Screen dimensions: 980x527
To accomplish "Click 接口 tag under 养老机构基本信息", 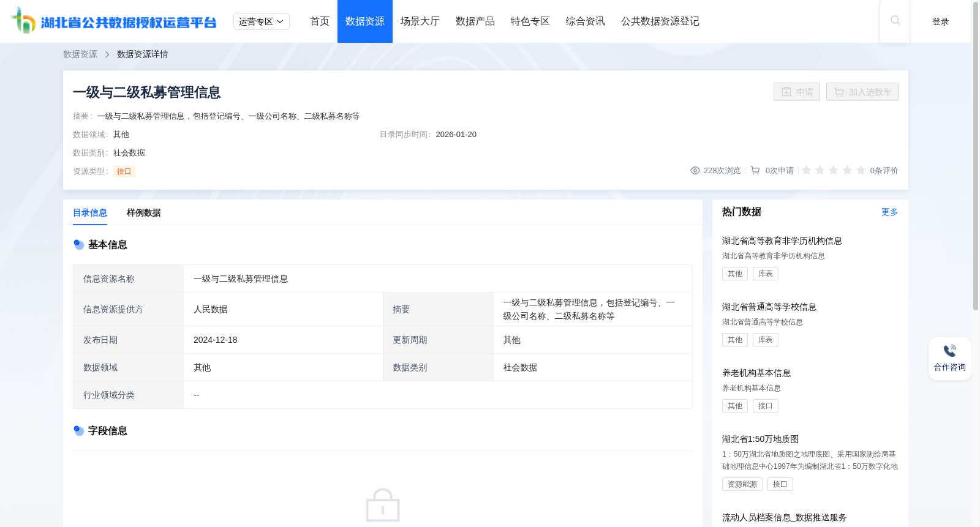I will (766, 406).
